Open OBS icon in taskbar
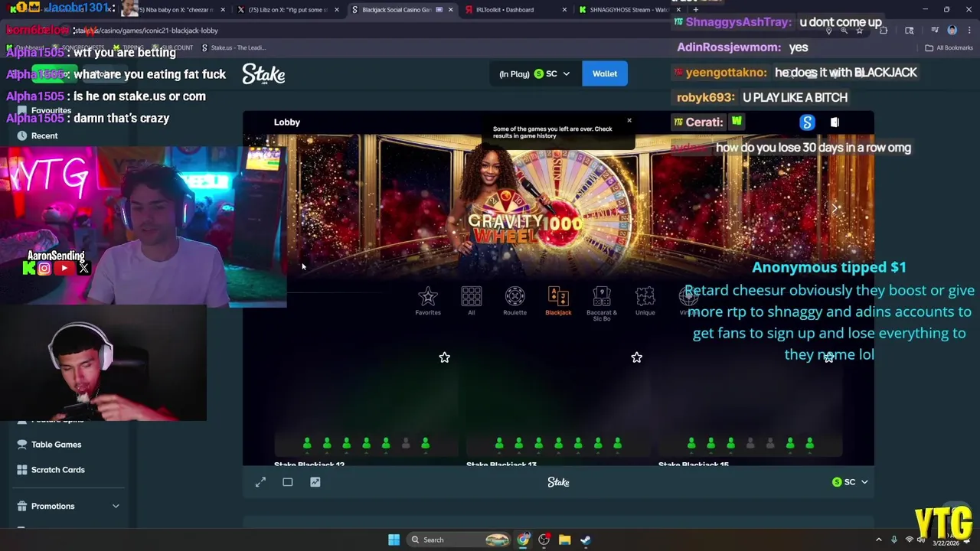 544,540
